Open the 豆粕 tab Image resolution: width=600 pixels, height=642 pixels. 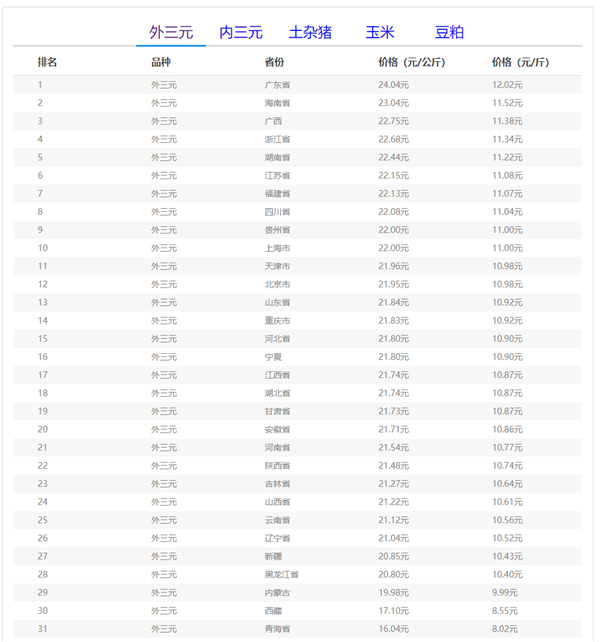449,32
